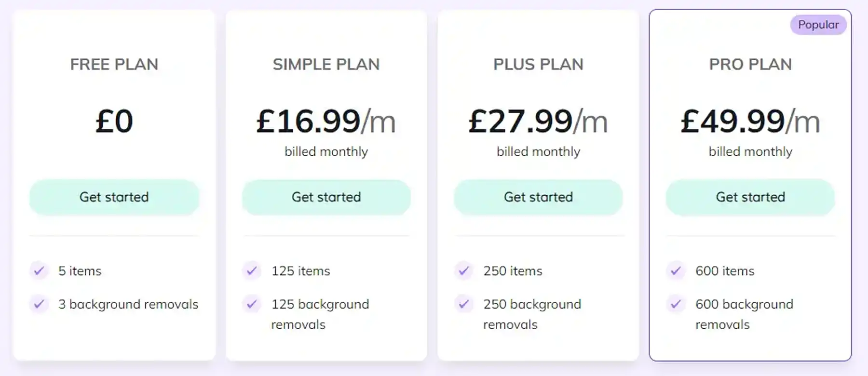Image resolution: width=868 pixels, height=376 pixels.
Task: Click billed monthly under Plus Plan
Action: click(x=538, y=151)
